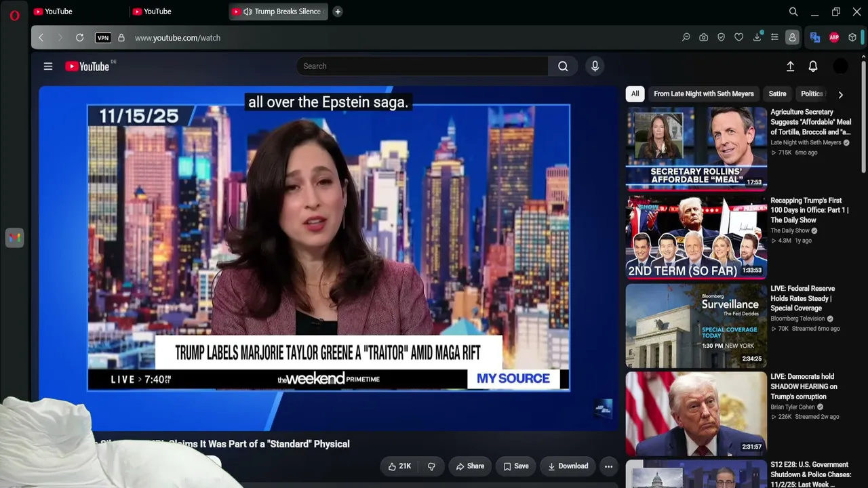Open the translate extension
This screenshot has height=488, width=868.
coord(815,38)
